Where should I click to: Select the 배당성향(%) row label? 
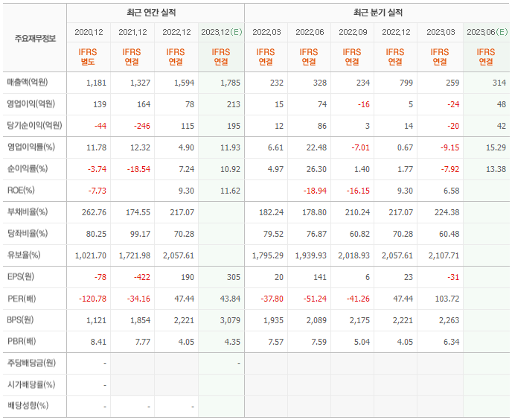pos(28,406)
